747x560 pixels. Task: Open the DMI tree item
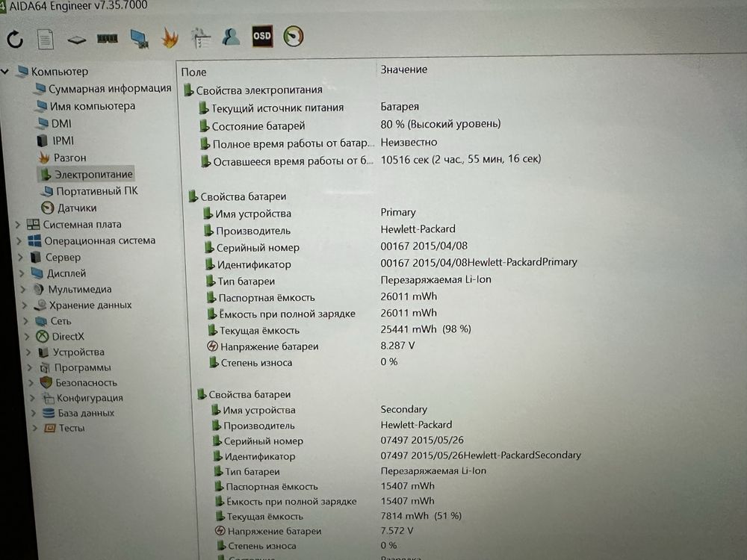tap(61, 123)
